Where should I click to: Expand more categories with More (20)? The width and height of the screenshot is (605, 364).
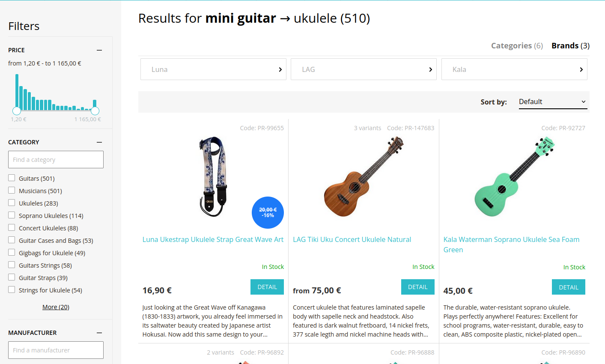pos(56,307)
